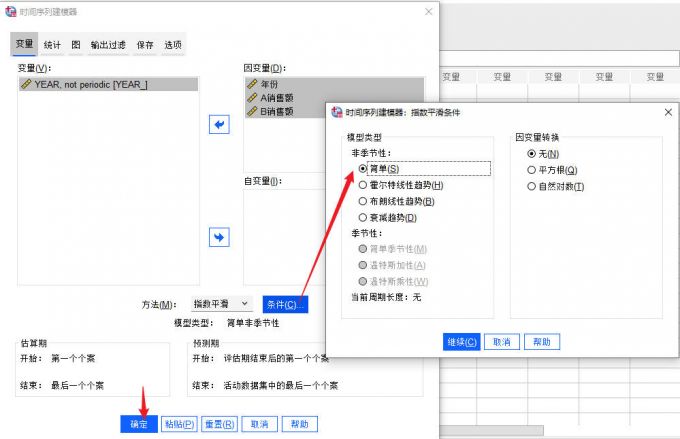Click the horizontal scrollbar of the data editor

[492, 430]
